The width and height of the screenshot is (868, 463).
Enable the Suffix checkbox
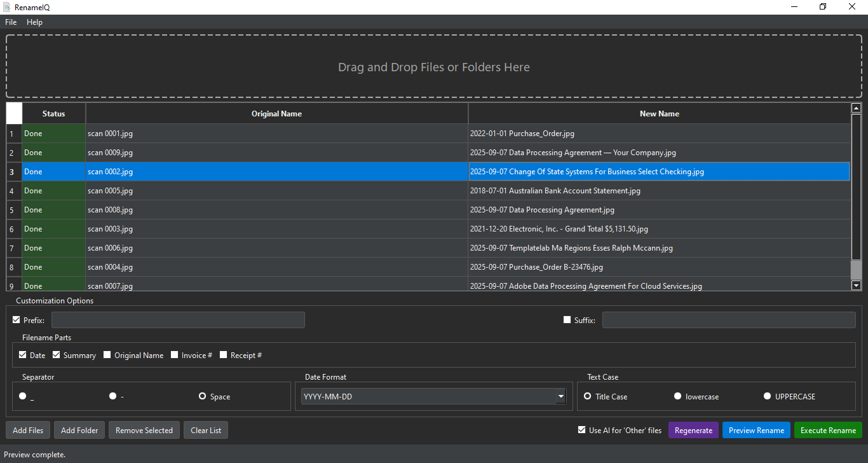pyautogui.click(x=567, y=320)
